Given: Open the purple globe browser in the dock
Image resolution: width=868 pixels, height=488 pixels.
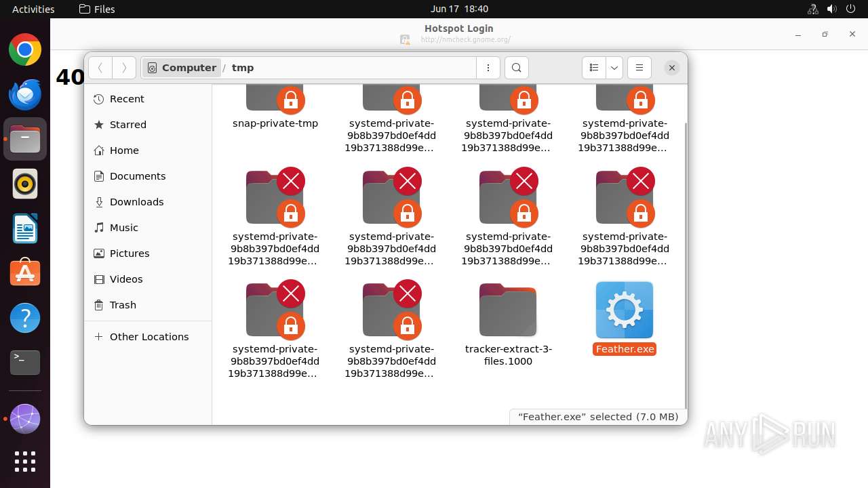Looking at the screenshot, I should [25, 419].
